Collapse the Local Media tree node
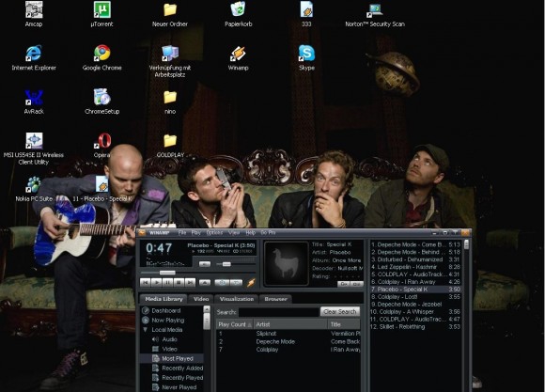This screenshot has height=392, width=545. tap(146, 330)
